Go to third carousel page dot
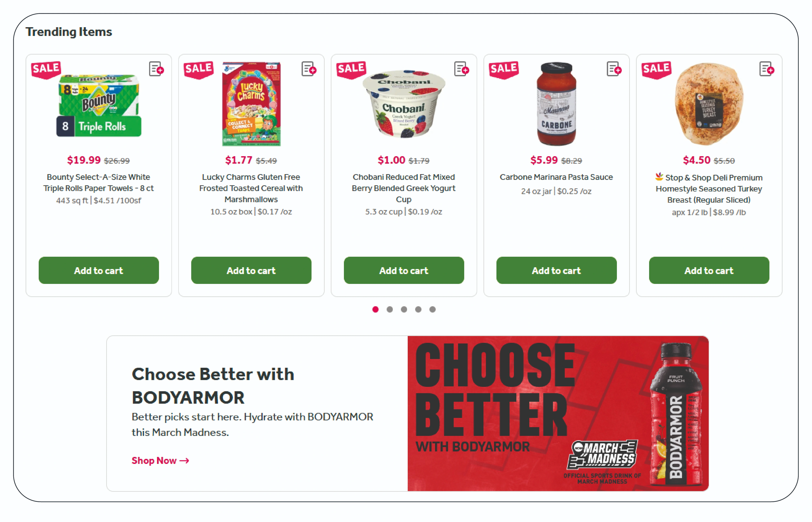Image resolution: width=812 pixels, height=522 pixels. 404,309
